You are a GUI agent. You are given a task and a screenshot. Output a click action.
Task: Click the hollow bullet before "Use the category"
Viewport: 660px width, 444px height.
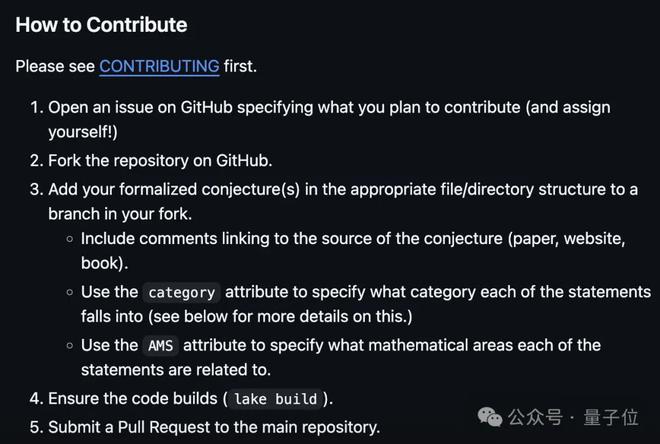(69, 292)
